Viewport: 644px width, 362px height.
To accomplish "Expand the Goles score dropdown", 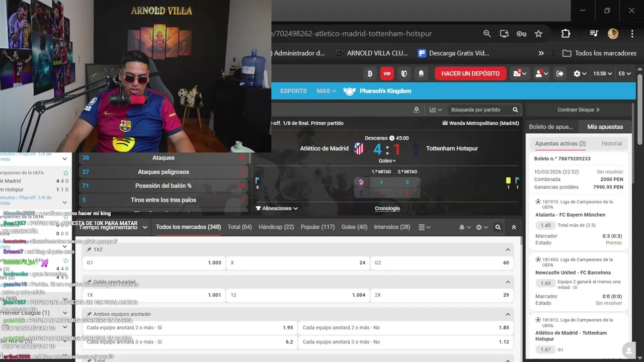I will pyautogui.click(x=387, y=161).
